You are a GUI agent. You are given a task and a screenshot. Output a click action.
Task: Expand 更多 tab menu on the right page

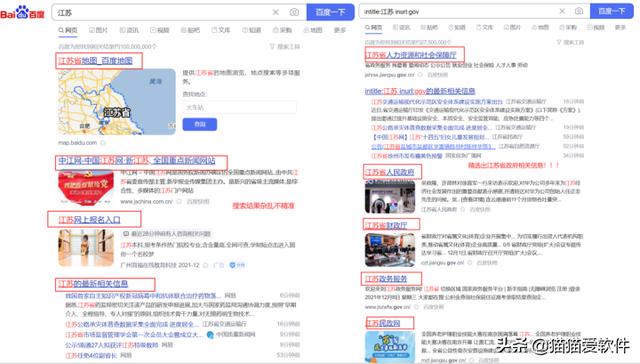(x=620, y=27)
